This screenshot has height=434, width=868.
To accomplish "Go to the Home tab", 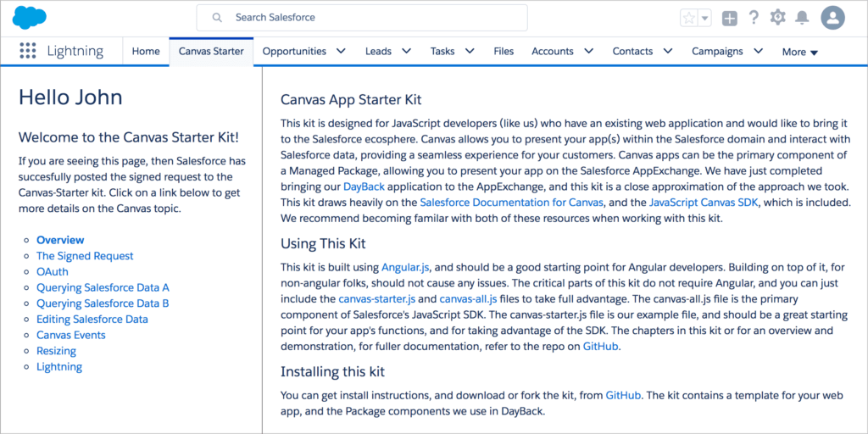I will tap(146, 52).
